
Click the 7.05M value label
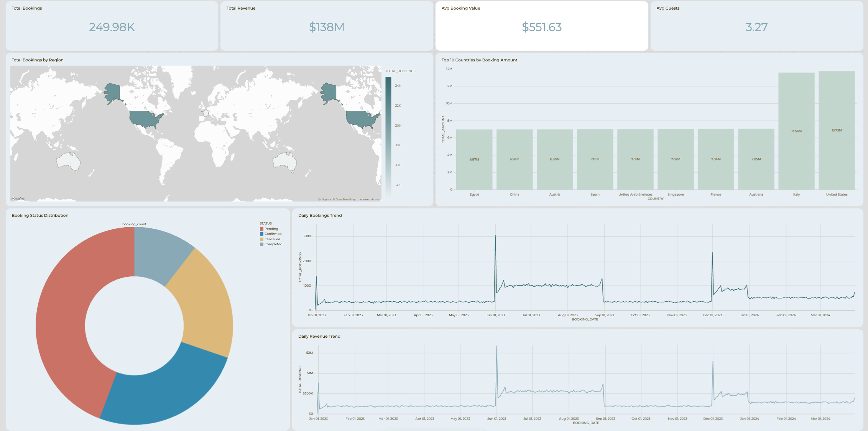click(x=756, y=159)
